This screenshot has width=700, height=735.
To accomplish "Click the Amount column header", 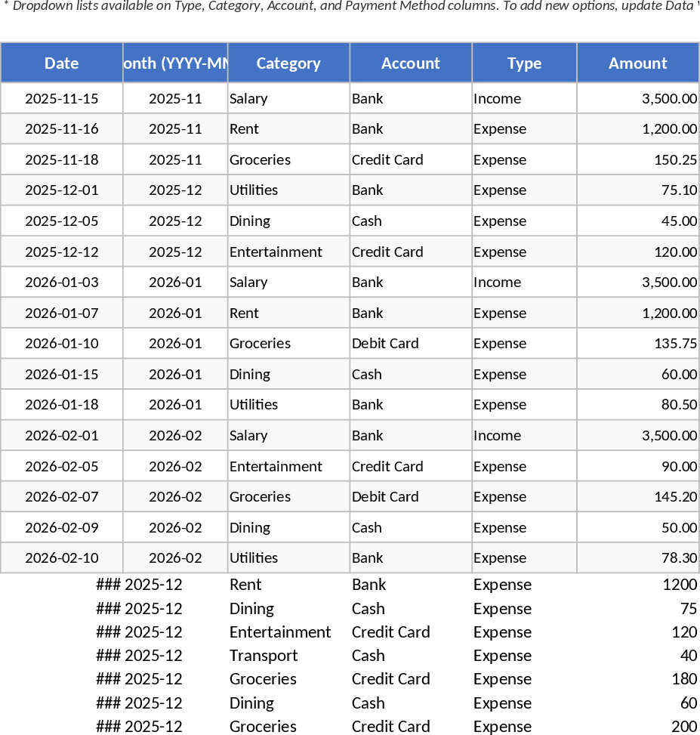I will coord(638,63).
